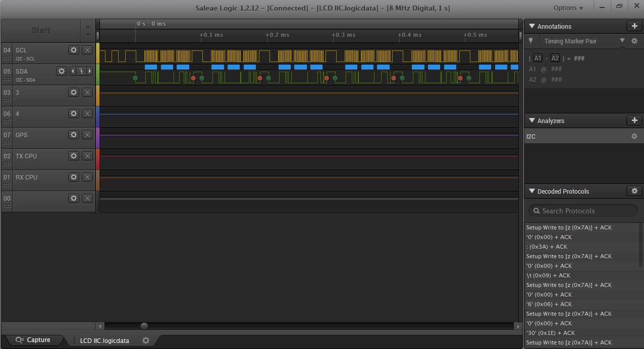Remove channel 00 with its X button

click(x=87, y=198)
